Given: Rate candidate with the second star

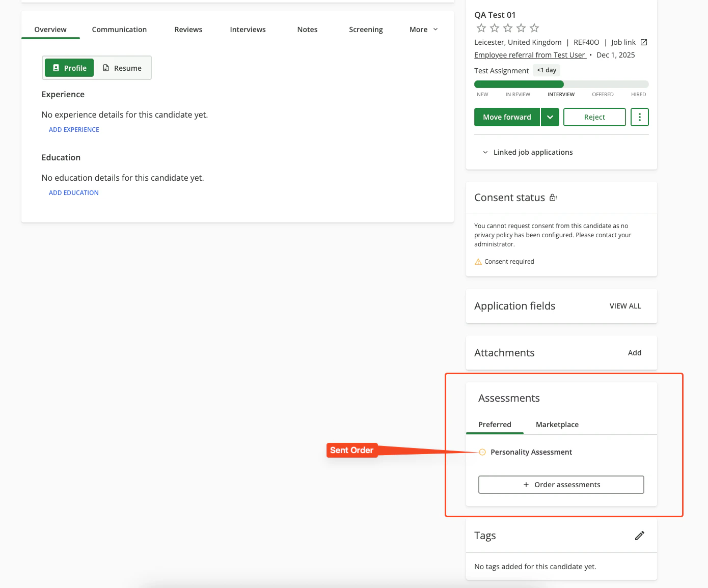Looking at the screenshot, I should coord(495,28).
